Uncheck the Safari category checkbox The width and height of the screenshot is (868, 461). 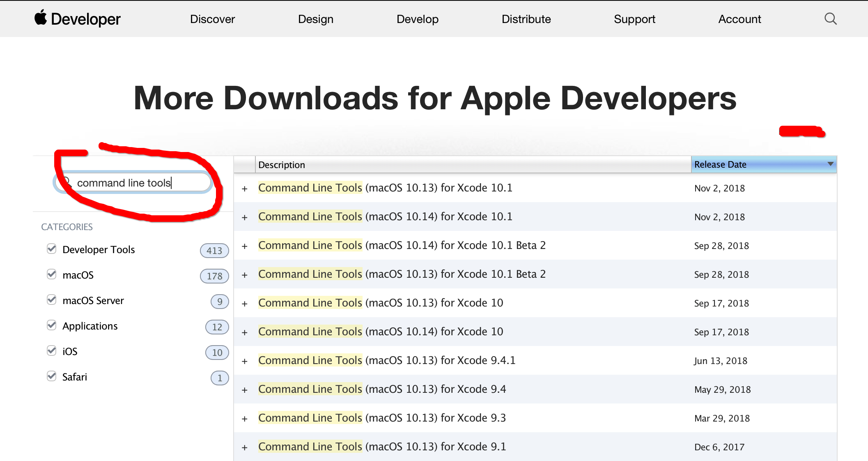point(51,376)
